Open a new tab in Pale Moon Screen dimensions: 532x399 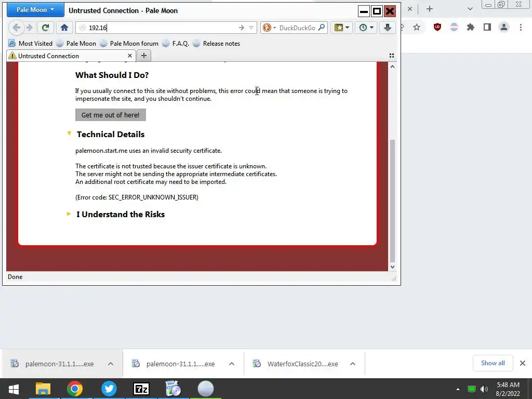(144, 56)
